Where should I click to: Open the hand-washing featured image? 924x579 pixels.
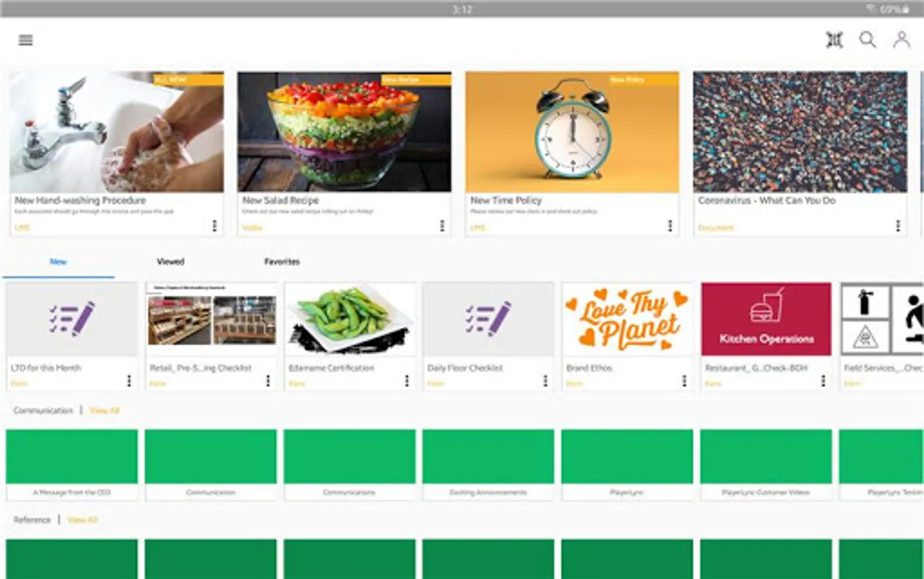tap(116, 132)
